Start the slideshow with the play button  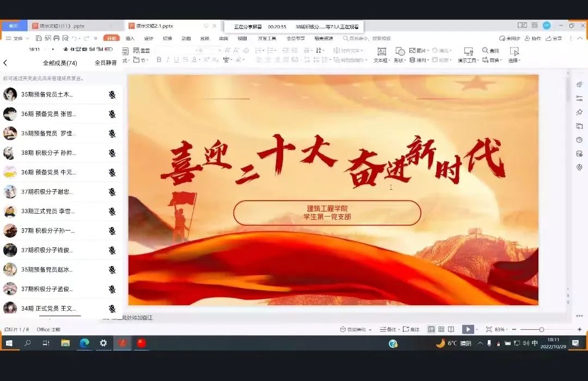468,329
